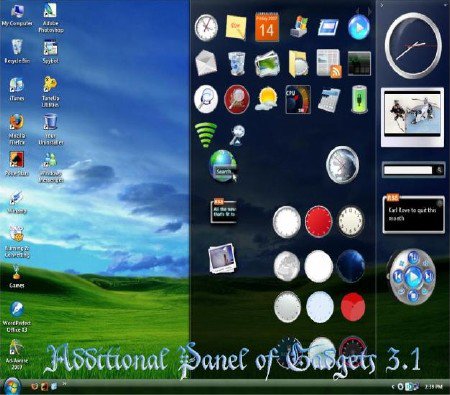Select the orange calendar gadget showing 14
Image resolution: width=450 pixels, height=395 pixels.
tap(267, 27)
